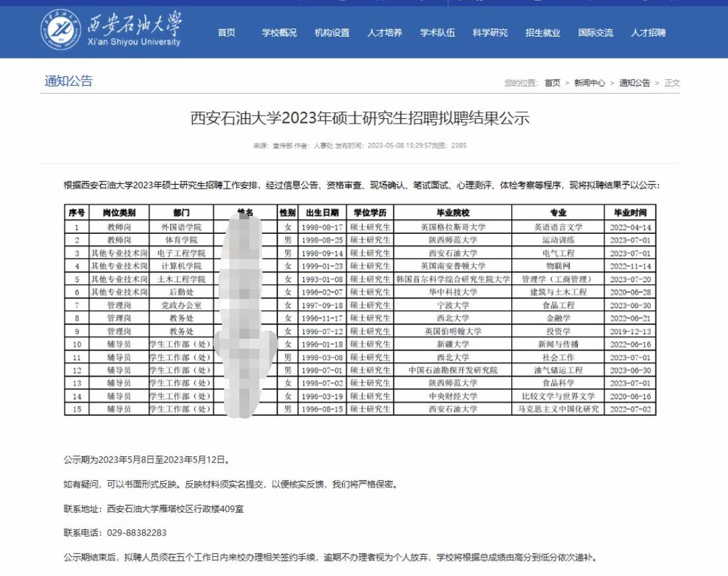Click the 韩国首尔科学综合研究生院大学 cell
This screenshot has height=576, width=728.
pos(453,279)
